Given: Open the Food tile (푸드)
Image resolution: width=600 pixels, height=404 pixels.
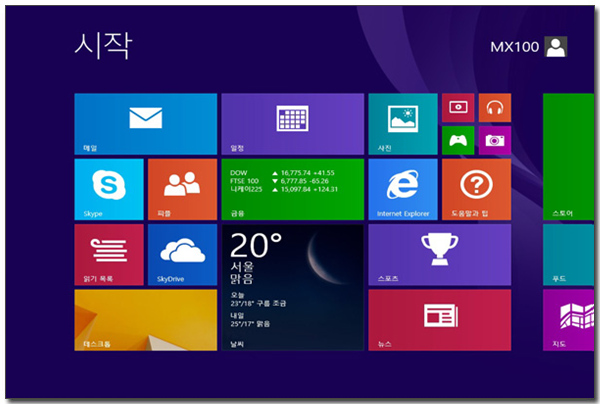Looking at the screenshot, I should (569, 255).
